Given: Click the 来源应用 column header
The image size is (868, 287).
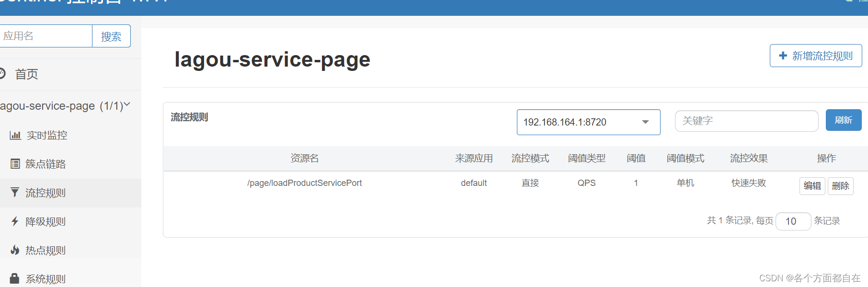Looking at the screenshot, I should point(474,158).
